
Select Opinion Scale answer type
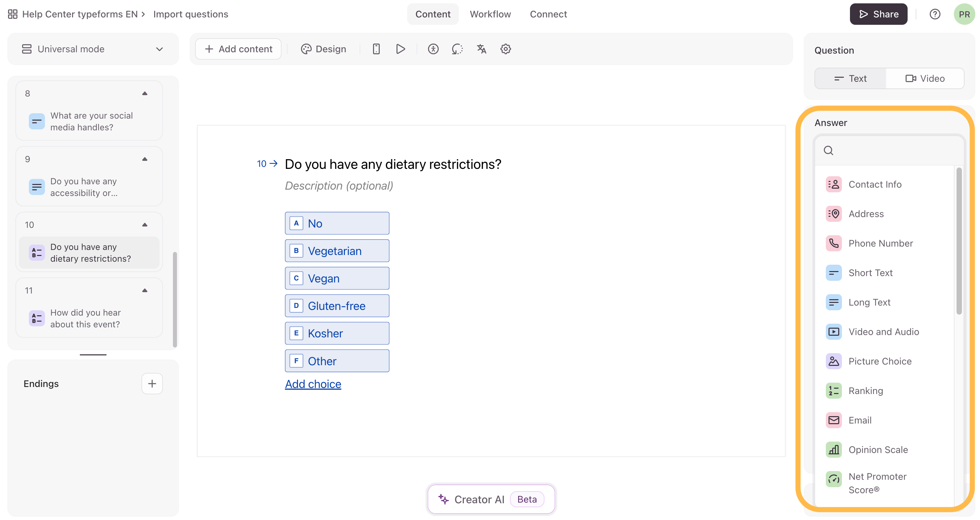click(x=878, y=450)
